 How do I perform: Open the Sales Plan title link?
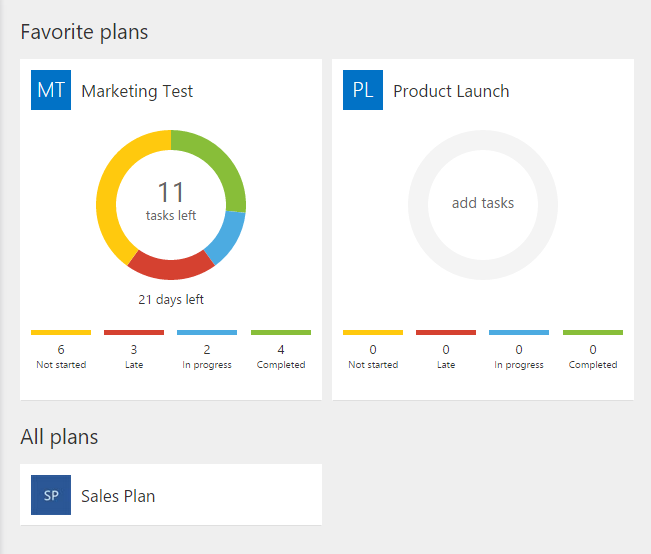(118, 496)
